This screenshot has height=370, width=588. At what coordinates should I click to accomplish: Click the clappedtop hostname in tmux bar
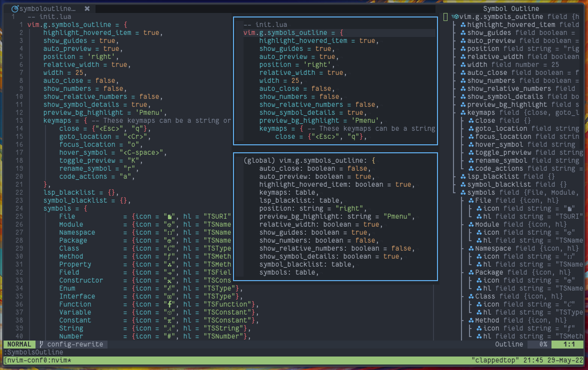495,361
